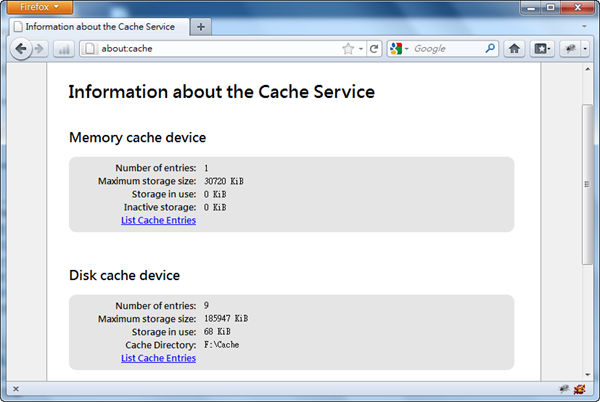Click the back navigation arrow
This screenshot has width=600, height=402.
click(x=21, y=48)
